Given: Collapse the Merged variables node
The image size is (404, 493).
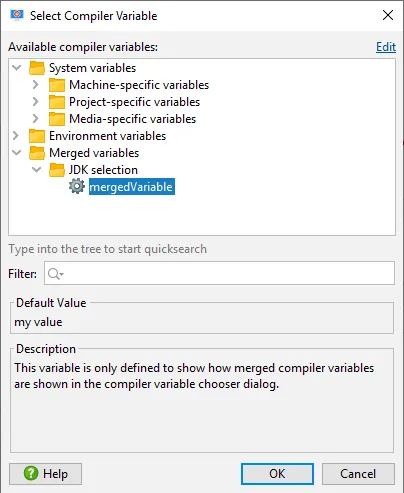Looking at the screenshot, I should click(x=16, y=153).
